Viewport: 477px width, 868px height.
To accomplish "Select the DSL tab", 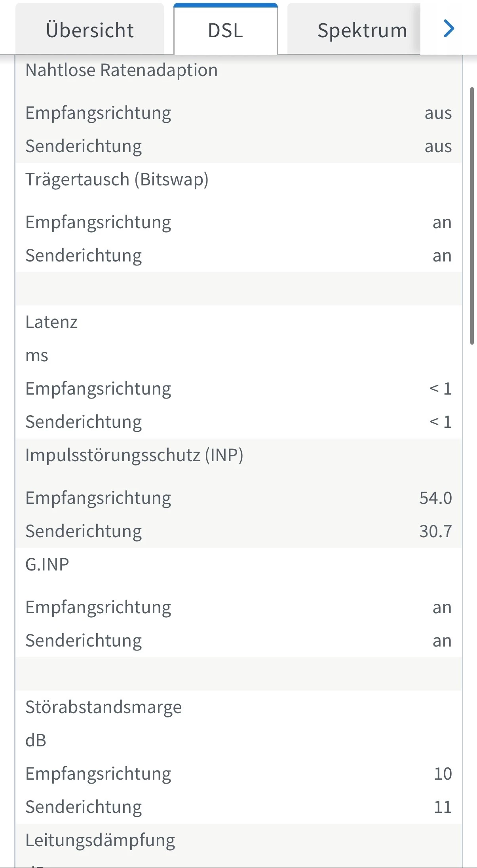I will click(225, 30).
